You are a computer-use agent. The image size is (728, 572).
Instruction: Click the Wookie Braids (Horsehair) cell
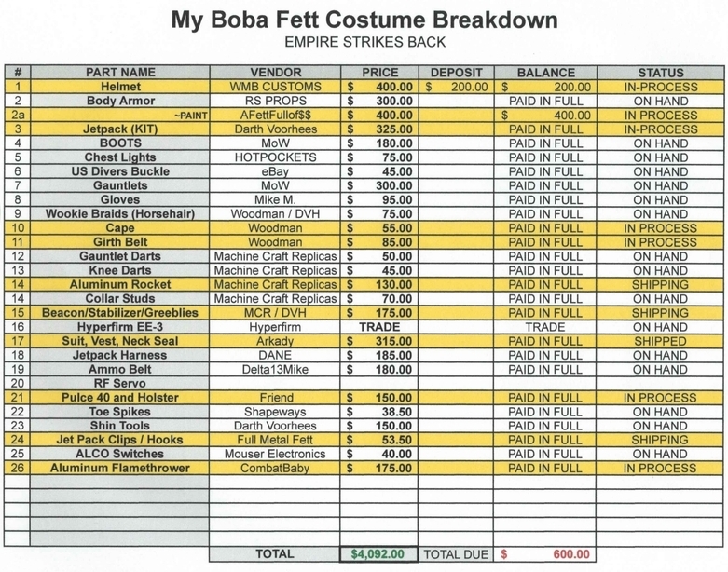click(120, 214)
